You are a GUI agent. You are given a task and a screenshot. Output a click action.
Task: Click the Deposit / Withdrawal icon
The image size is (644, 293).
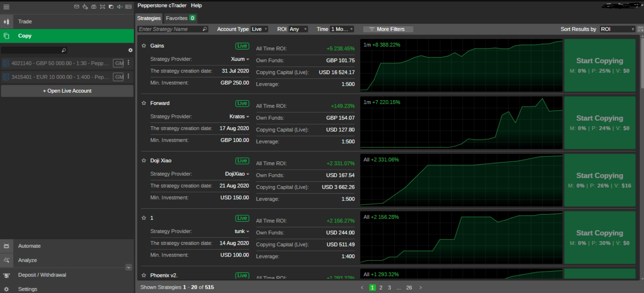pos(6,275)
